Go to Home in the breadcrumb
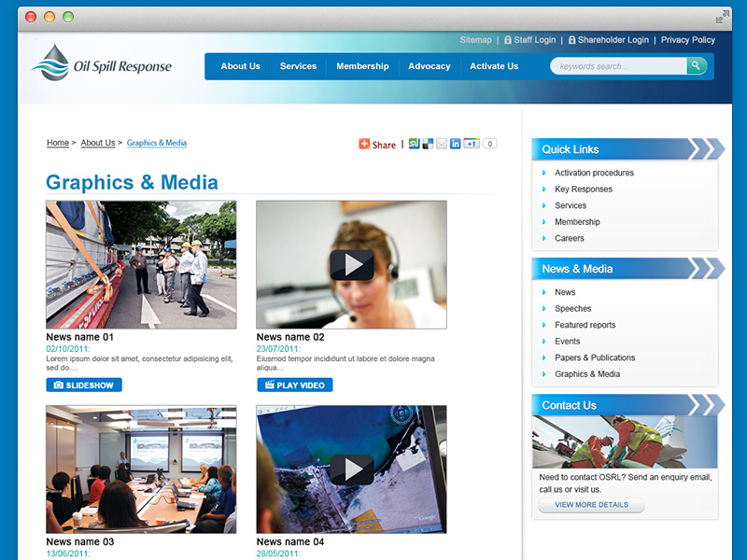747x560 pixels. tap(58, 143)
